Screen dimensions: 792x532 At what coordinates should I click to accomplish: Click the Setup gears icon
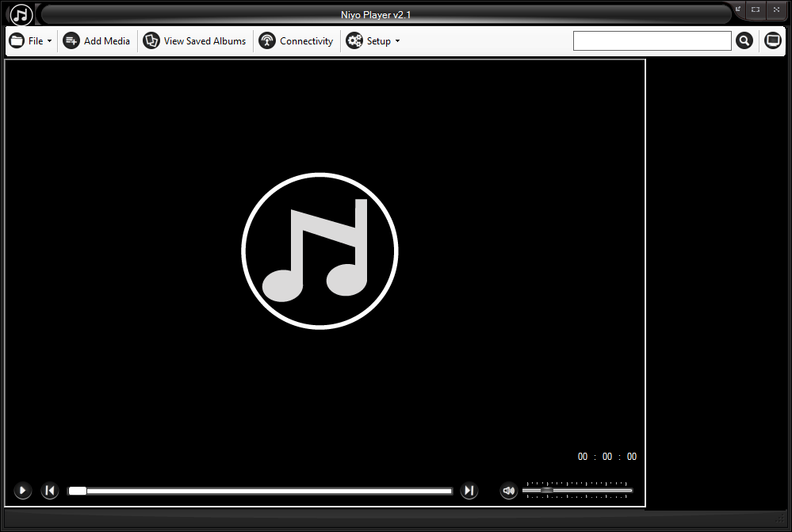click(x=354, y=40)
